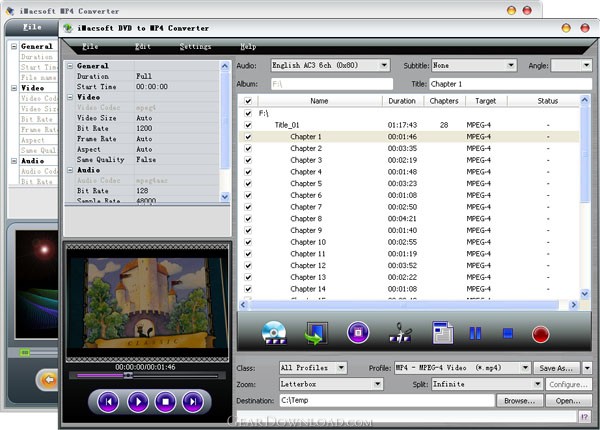The height and width of the screenshot is (430, 600).
Task: Open the Angle dropdown
Action: click(586, 65)
